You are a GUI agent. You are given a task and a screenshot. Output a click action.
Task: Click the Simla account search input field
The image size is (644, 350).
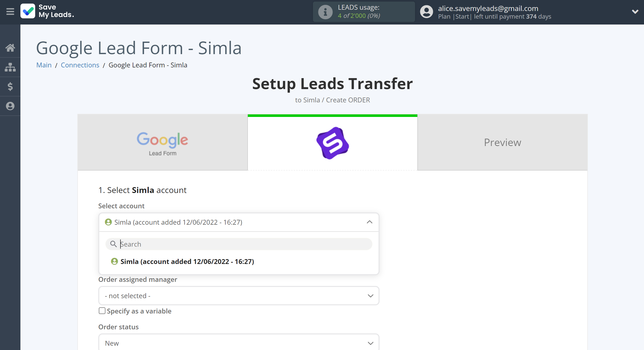(238, 244)
